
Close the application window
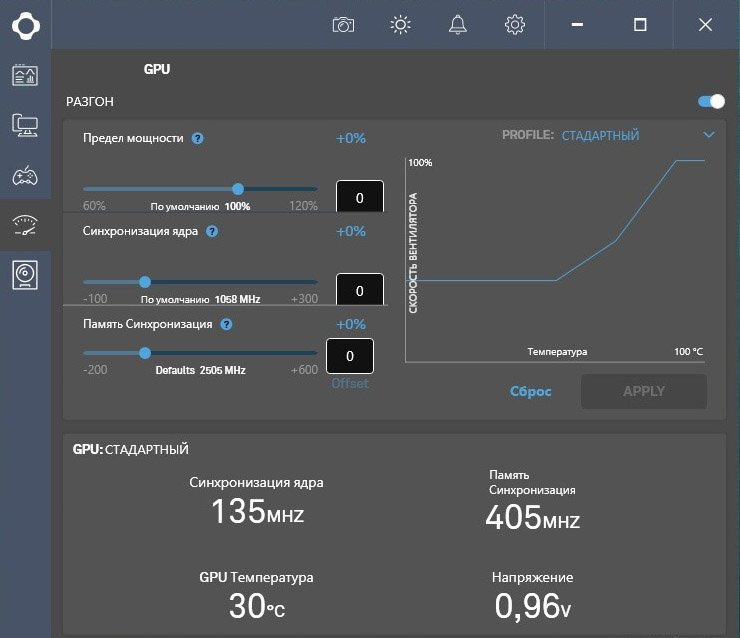click(x=705, y=25)
